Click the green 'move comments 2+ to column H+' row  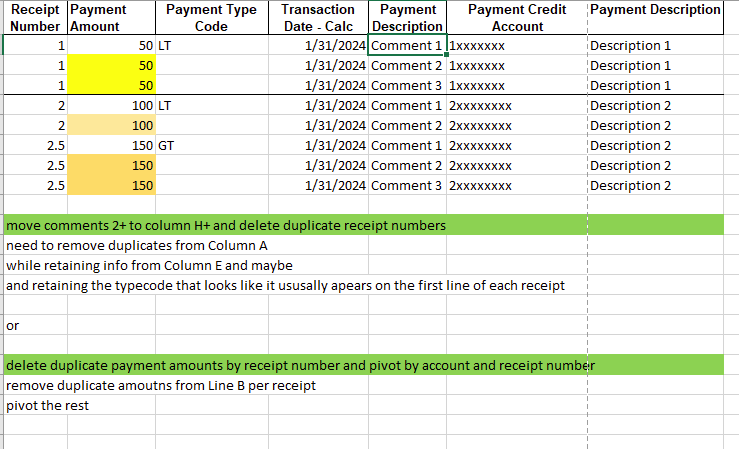[x=364, y=225]
